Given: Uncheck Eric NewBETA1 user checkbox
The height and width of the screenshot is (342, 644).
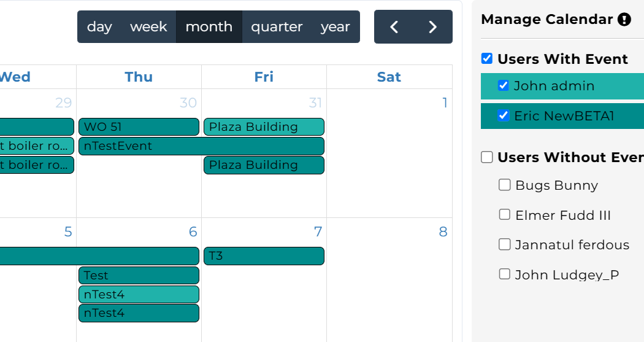Looking at the screenshot, I should point(503,115).
